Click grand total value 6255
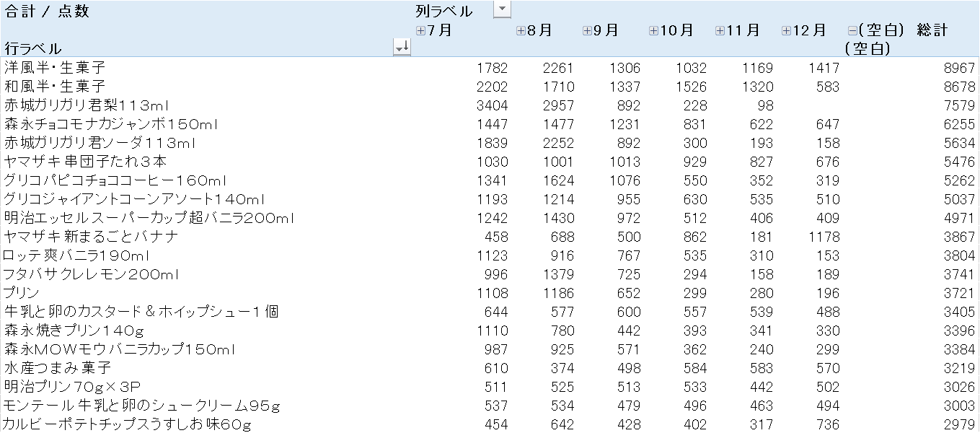The width and height of the screenshot is (980, 433). tap(960, 124)
